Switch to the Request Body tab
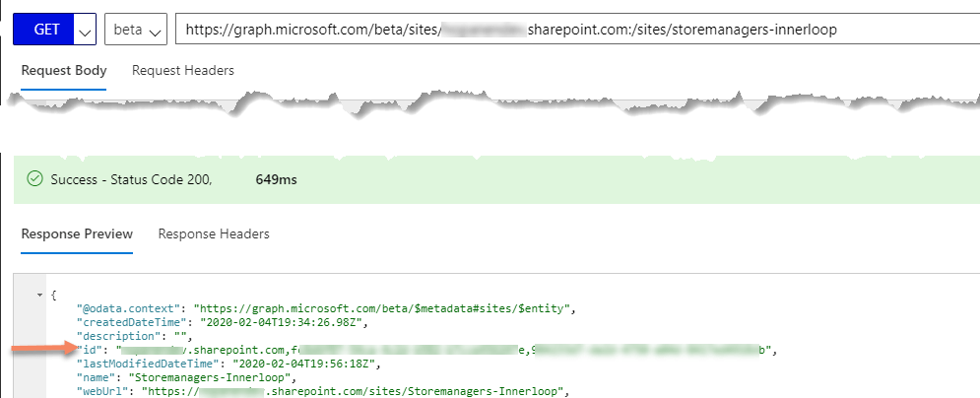 pos(63,70)
